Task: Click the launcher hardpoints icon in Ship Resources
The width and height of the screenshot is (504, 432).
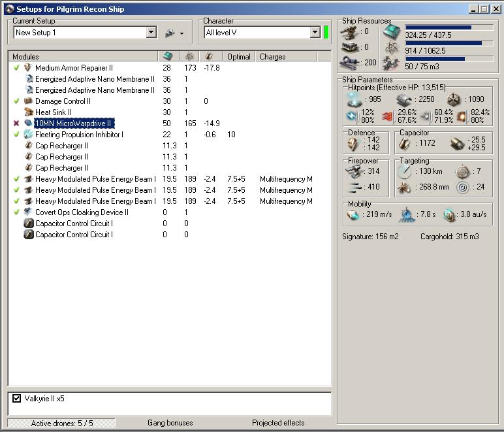Action: (350, 47)
